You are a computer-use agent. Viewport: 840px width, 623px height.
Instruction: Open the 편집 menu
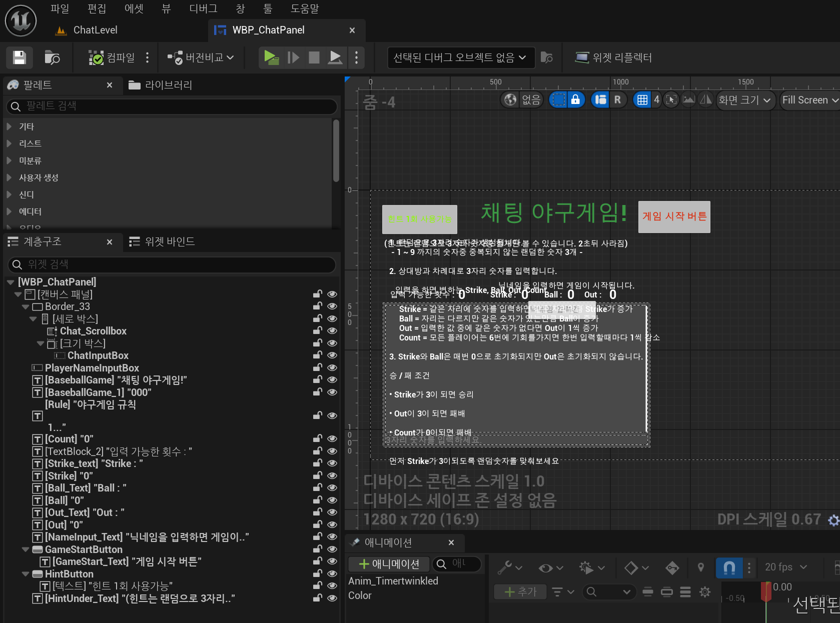(x=97, y=8)
